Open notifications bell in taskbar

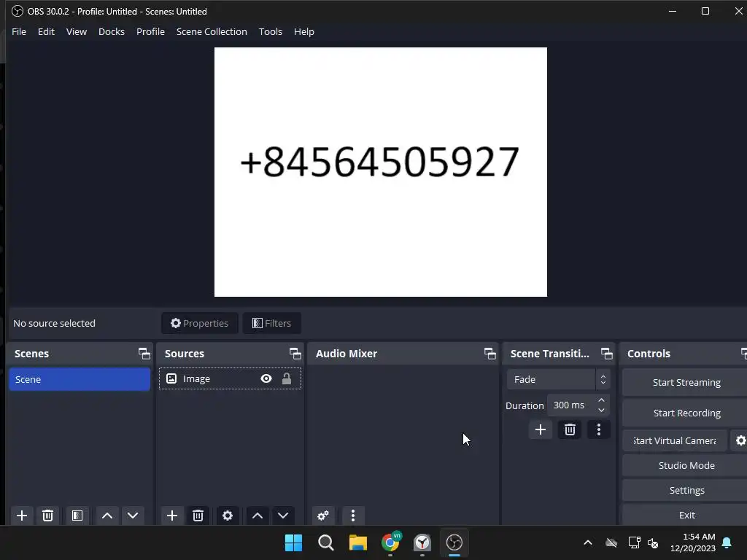[x=727, y=542]
